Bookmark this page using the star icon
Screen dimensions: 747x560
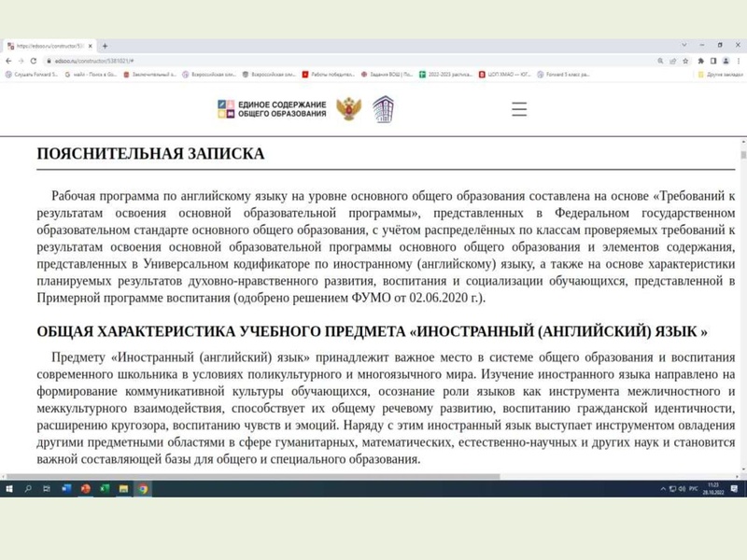click(x=685, y=62)
